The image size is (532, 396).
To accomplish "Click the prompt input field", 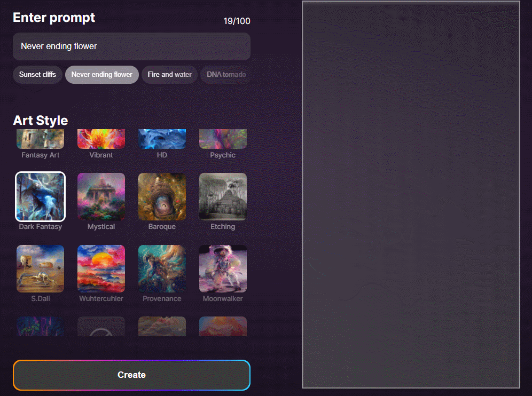I will [x=131, y=46].
